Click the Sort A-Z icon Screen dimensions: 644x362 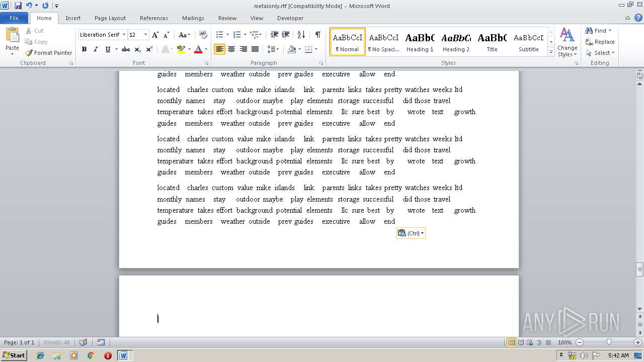301,35
